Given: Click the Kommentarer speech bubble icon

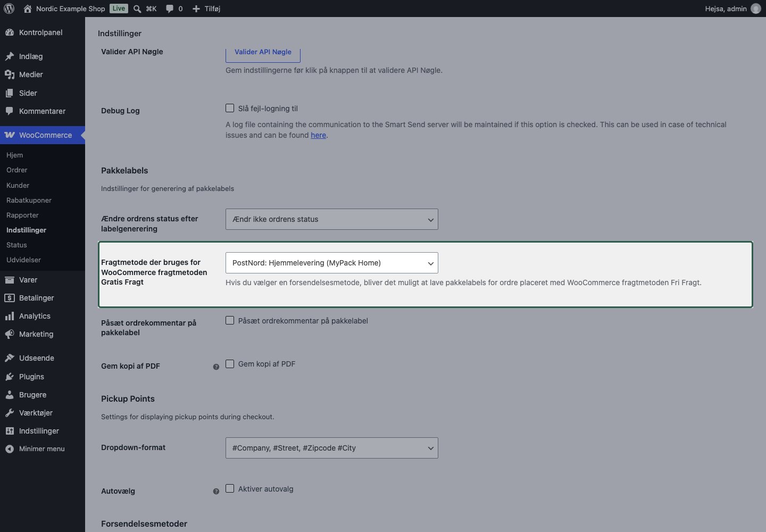Looking at the screenshot, I should click(10, 111).
